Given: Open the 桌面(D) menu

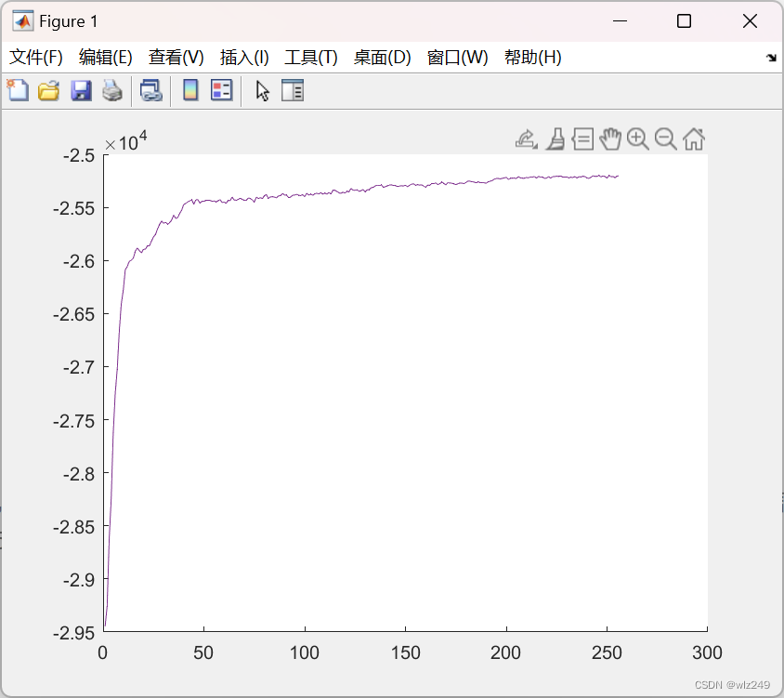Looking at the screenshot, I should tap(382, 57).
